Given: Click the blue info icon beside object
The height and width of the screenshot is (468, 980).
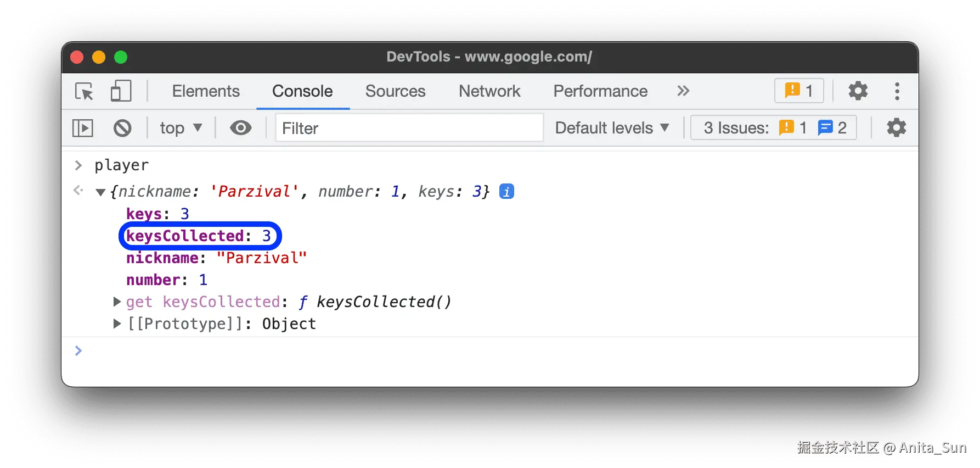Looking at the screenshot, I should pyautogui.click(x=506, y=192).
